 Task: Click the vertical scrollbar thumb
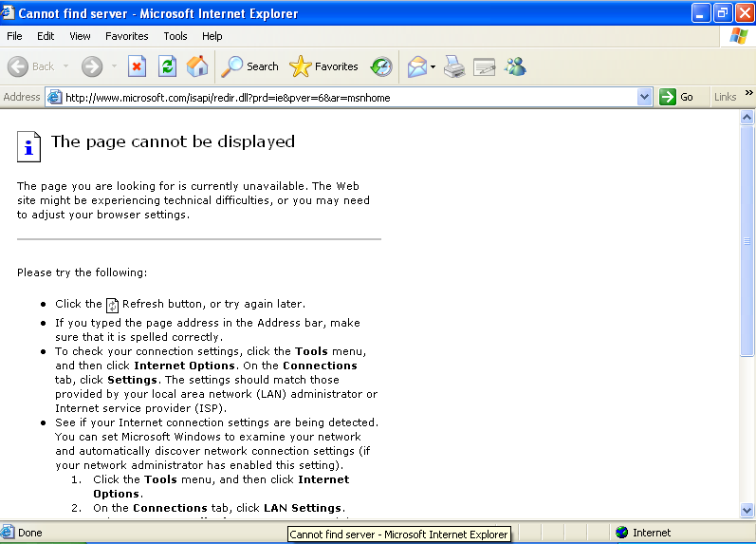[x=747, y=240]
